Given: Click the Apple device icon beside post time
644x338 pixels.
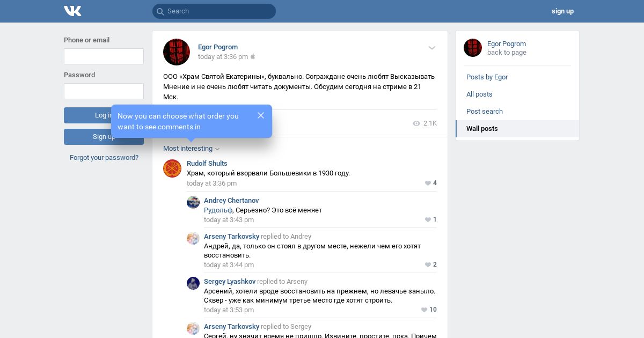Looking at the screenshot, I should point(253,56).
